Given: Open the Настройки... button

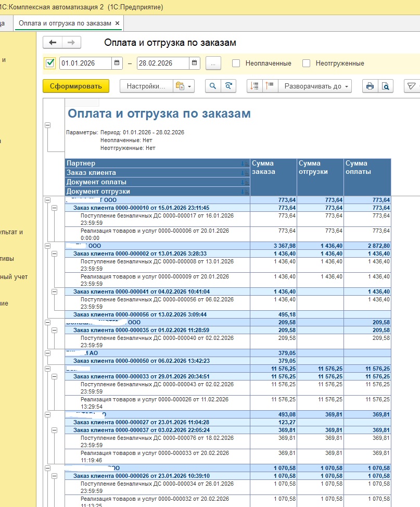Looking at the screenshot, I should [146, 86].
